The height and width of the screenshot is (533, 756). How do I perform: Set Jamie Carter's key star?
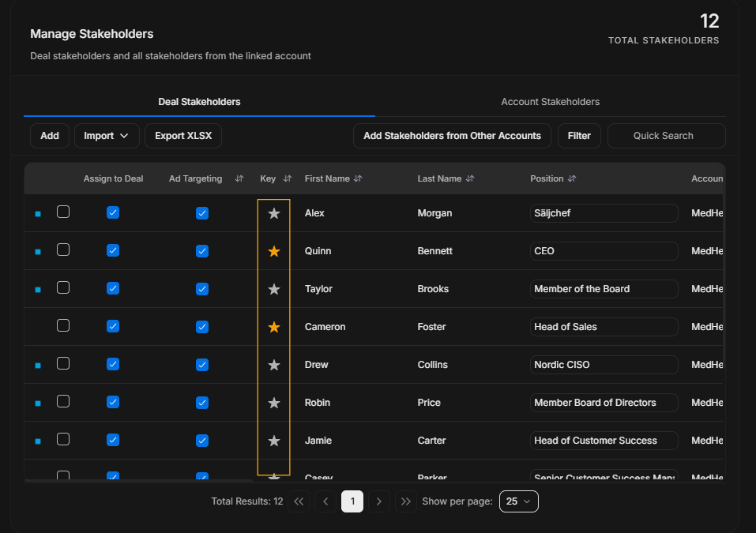(x=274, y=441)
